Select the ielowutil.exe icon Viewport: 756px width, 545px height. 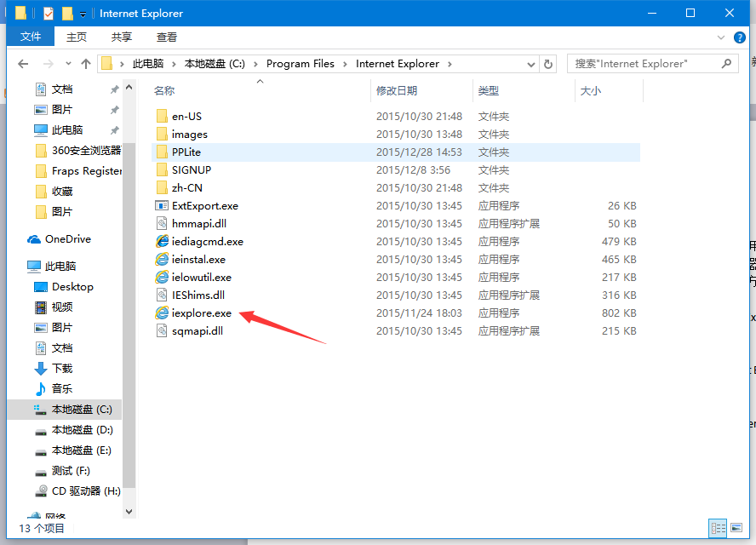point(162,277)
